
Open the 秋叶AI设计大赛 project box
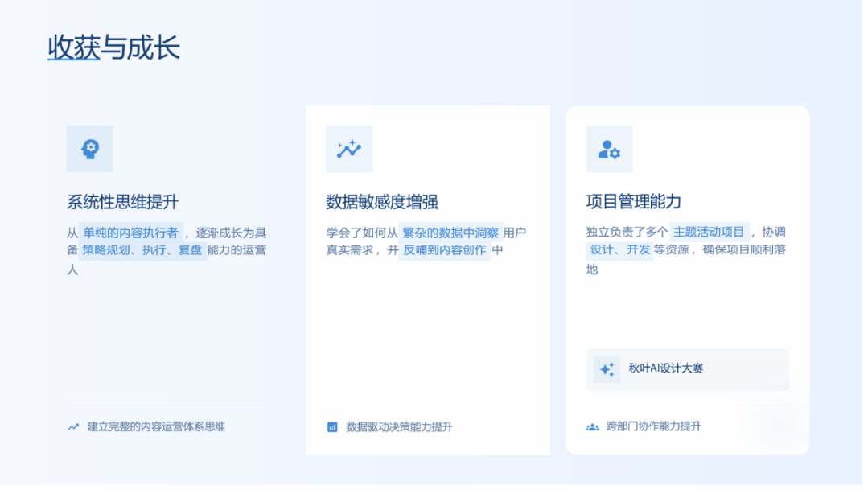coord(687,370)
